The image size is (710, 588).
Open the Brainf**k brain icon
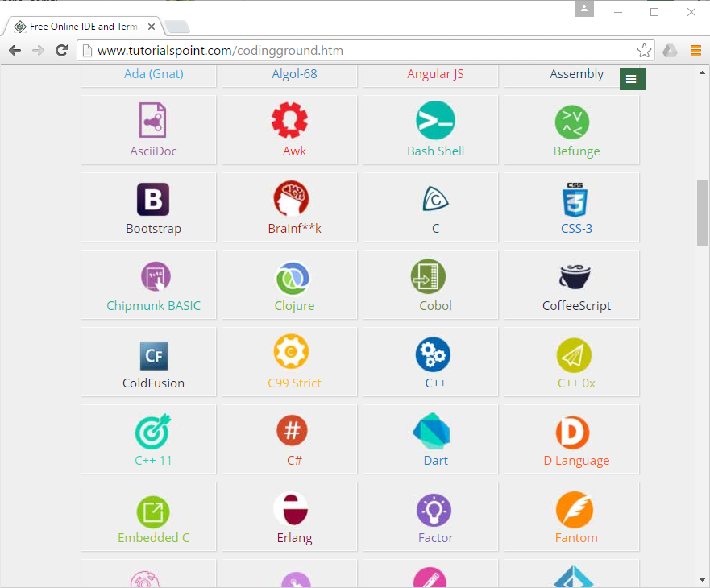click(291, 198)
